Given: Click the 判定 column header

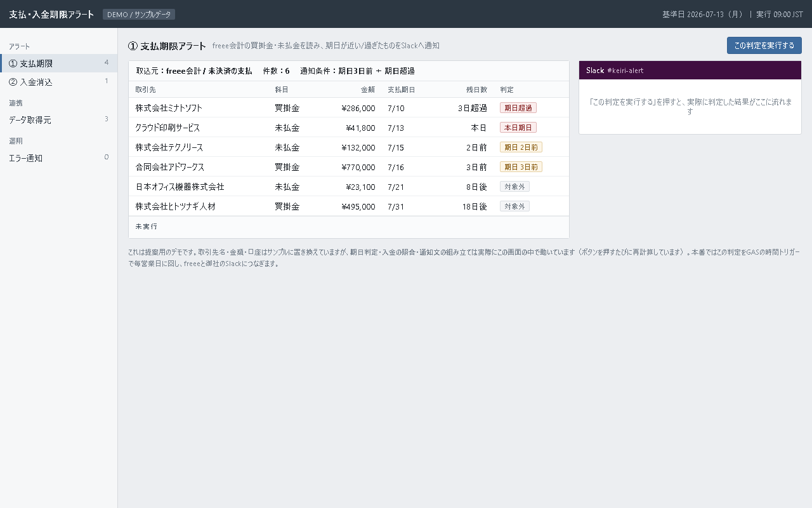Looking at the screenshot, I should click(x=507, y=90).
